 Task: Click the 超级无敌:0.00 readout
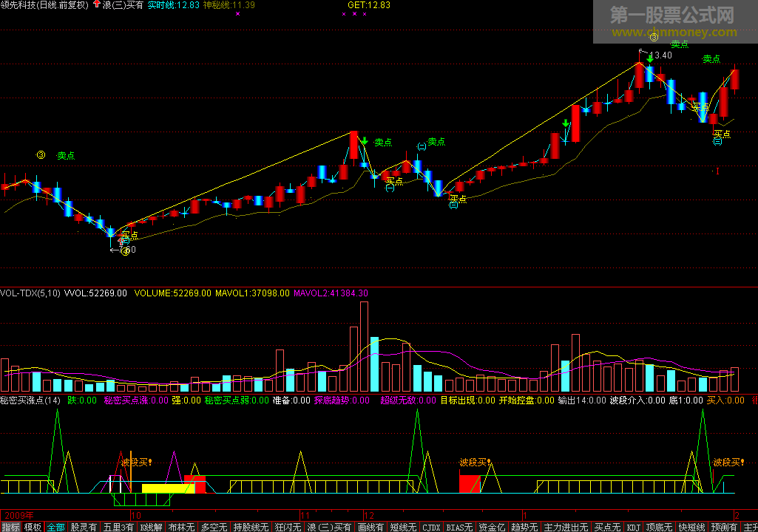[408, 400]
